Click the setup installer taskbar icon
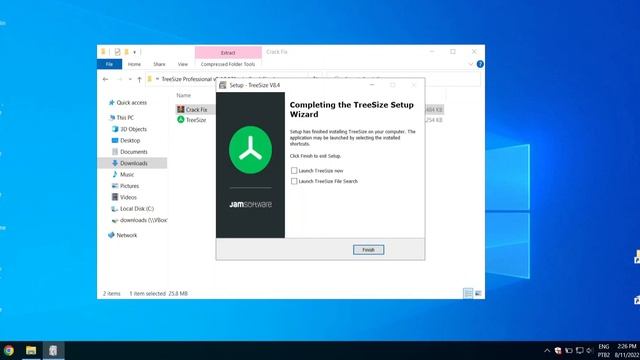Image resolution: width=640 pixels, height=360 pixels. point(53,350)
